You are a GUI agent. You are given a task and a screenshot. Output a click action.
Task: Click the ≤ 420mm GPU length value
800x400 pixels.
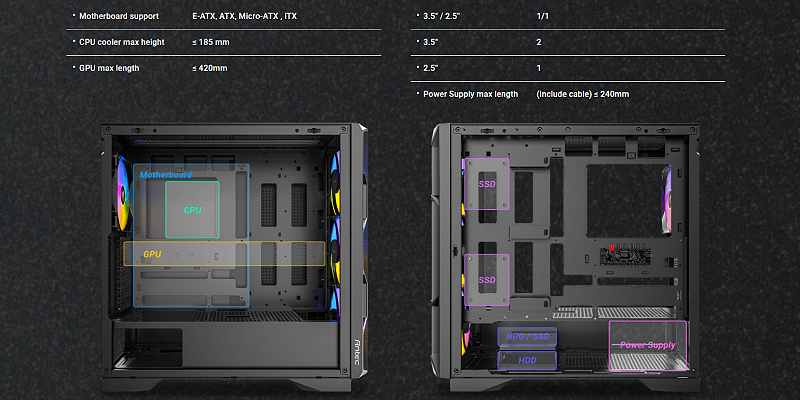coord(210,68)
